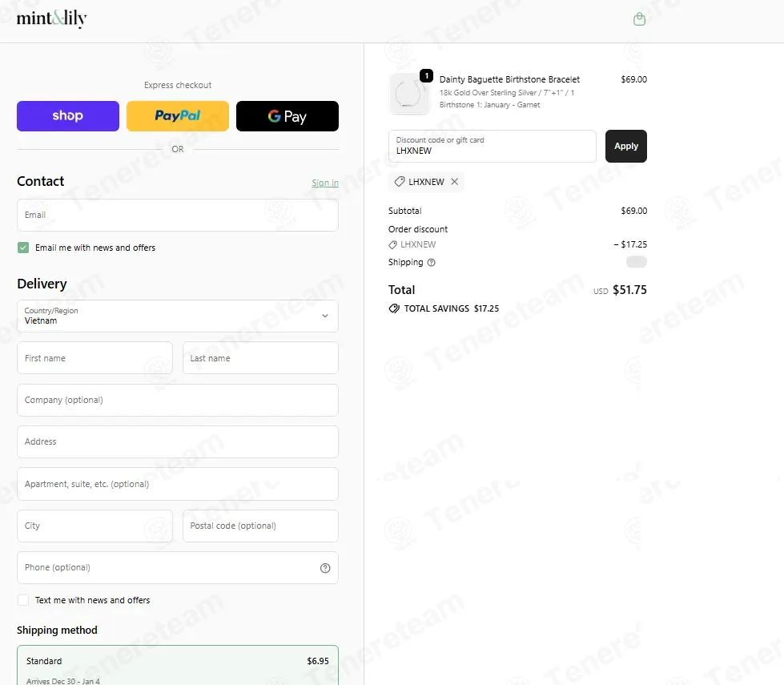Click the mint&lily logo
784x685 pixels.
click(51, 19)
